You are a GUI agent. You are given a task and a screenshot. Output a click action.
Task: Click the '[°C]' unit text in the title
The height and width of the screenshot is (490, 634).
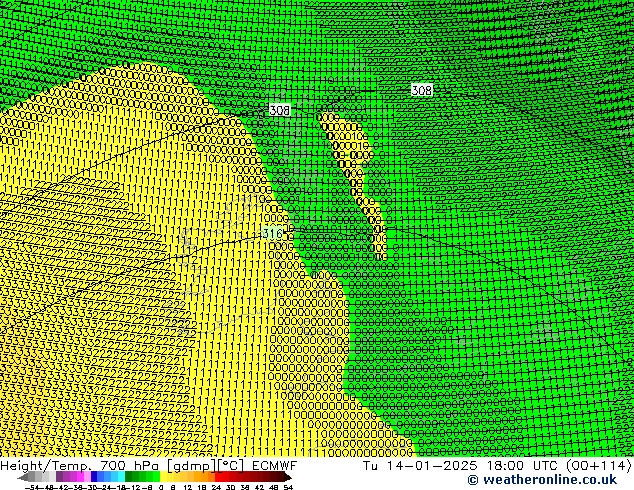231,466
